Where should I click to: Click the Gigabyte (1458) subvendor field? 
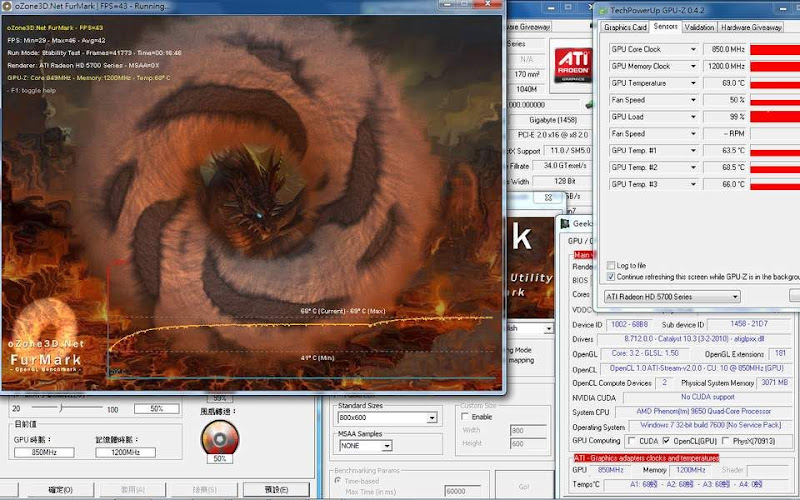tap(553, 120)
